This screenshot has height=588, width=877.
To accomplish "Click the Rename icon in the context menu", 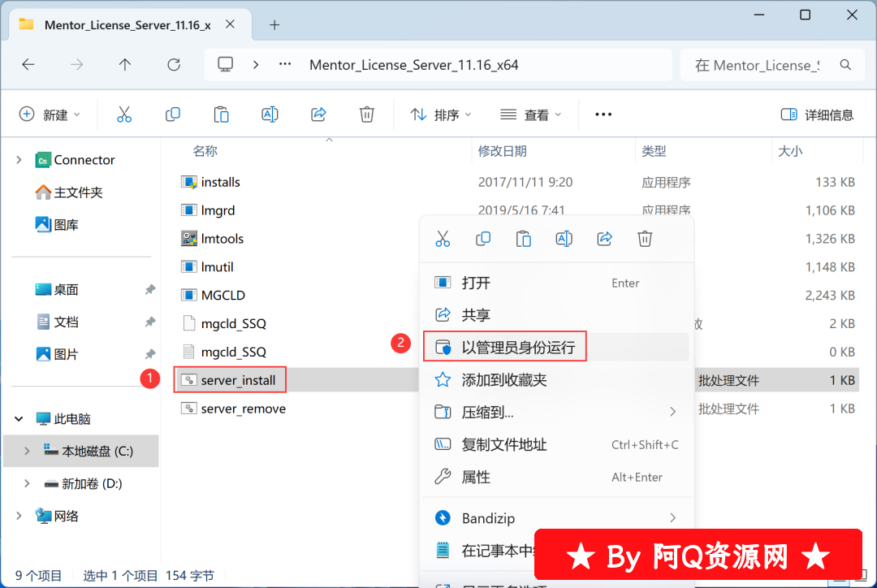I will [564, 239].
